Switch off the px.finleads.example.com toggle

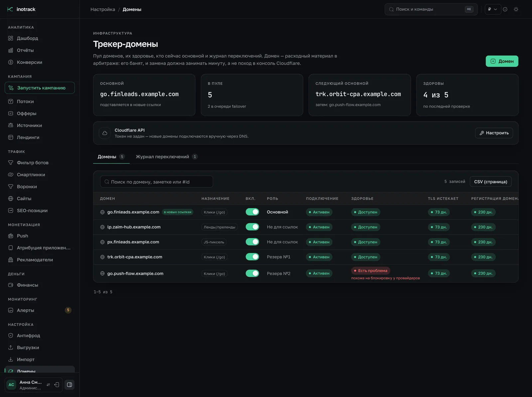point(252,242)
